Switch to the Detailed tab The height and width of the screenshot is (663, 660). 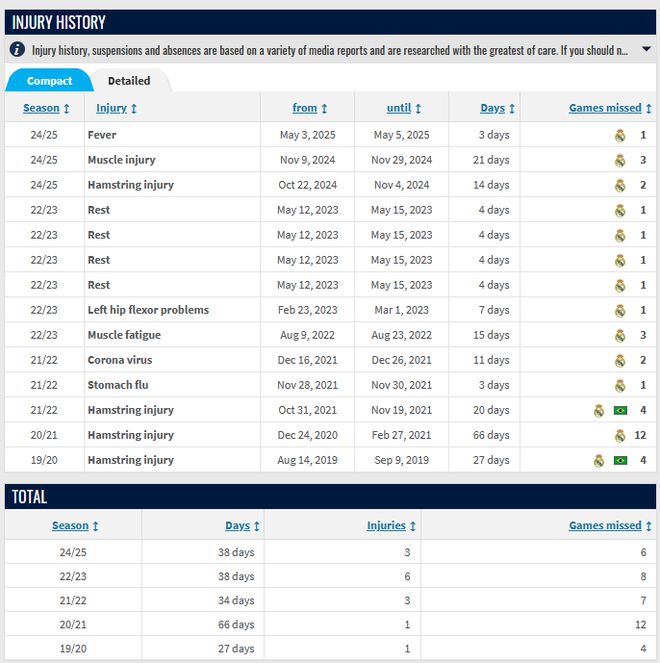(x=129, y=81)
